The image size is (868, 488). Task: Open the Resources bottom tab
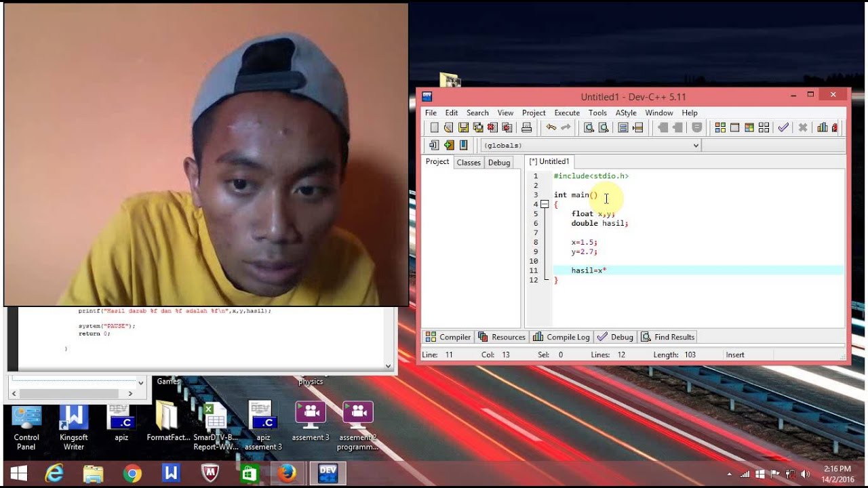[502, 337]
